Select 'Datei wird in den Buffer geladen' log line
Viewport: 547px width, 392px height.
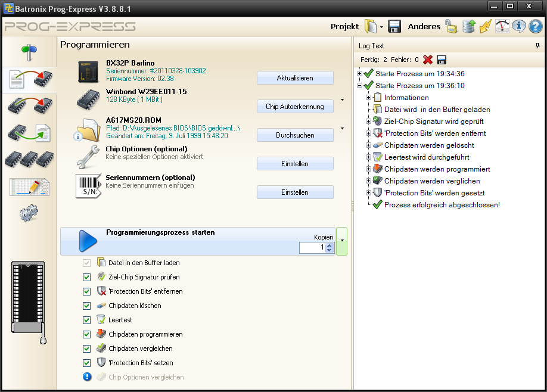437,110
